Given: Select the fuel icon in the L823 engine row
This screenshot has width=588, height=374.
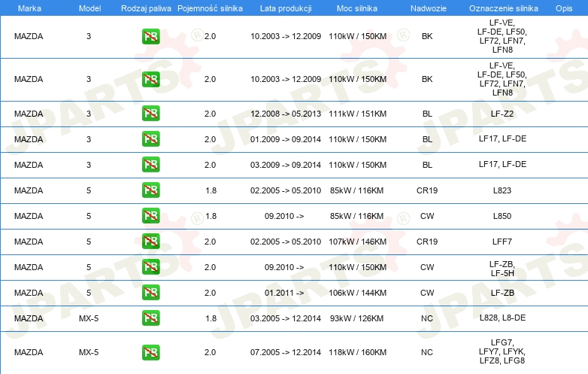Looking at the screenshot, I should pyautogui.click(x=150, y=190).
